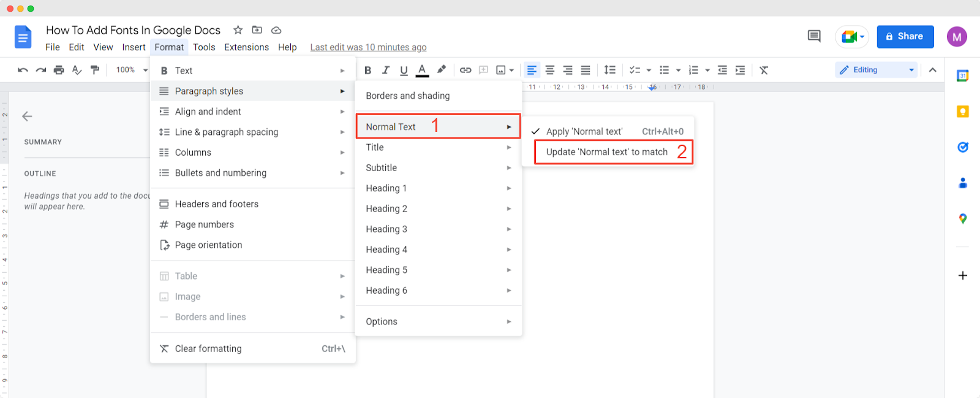The width and height of the screenshot is (980, 398).
Task: Click the Get add-ons plus icon
Action: [x=963, y=275]
